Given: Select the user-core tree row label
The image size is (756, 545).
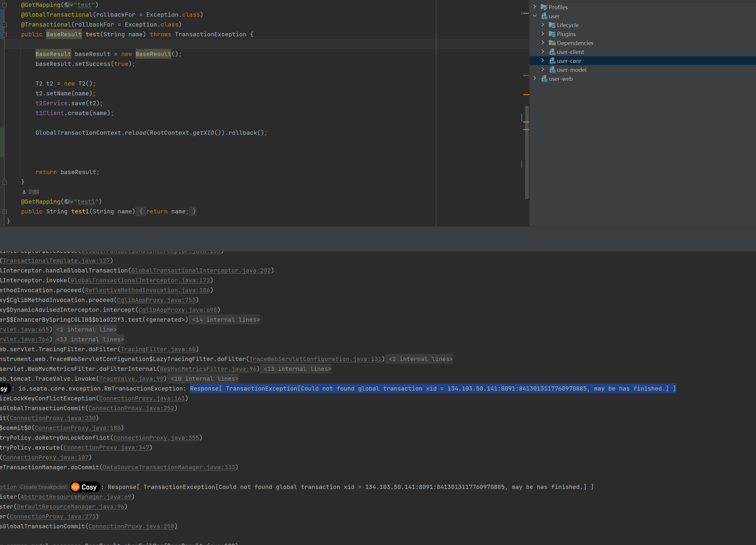Looking at the screenshot, I should coord(569,61).
